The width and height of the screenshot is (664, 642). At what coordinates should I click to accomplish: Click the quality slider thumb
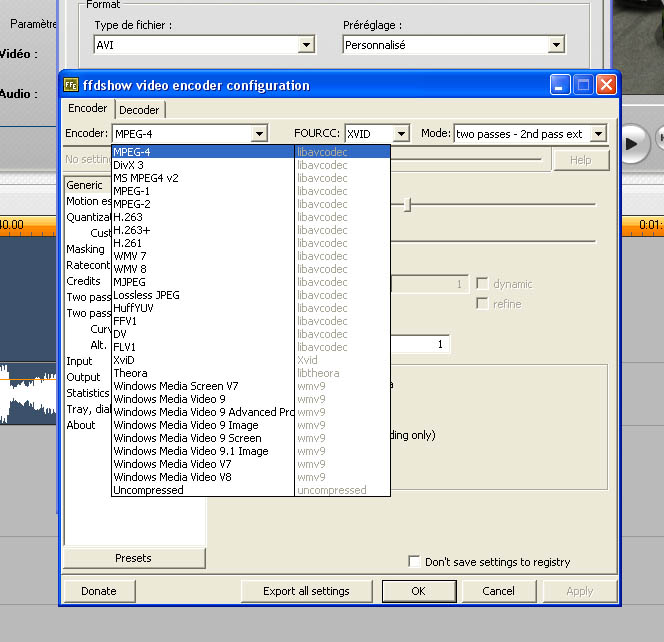[407, 205]
